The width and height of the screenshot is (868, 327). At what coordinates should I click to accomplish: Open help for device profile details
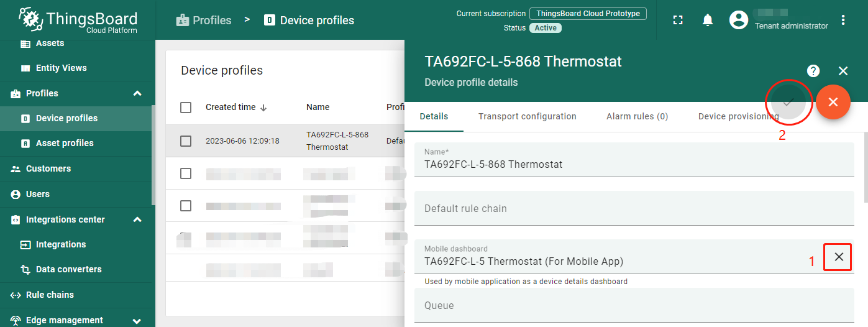813,71
